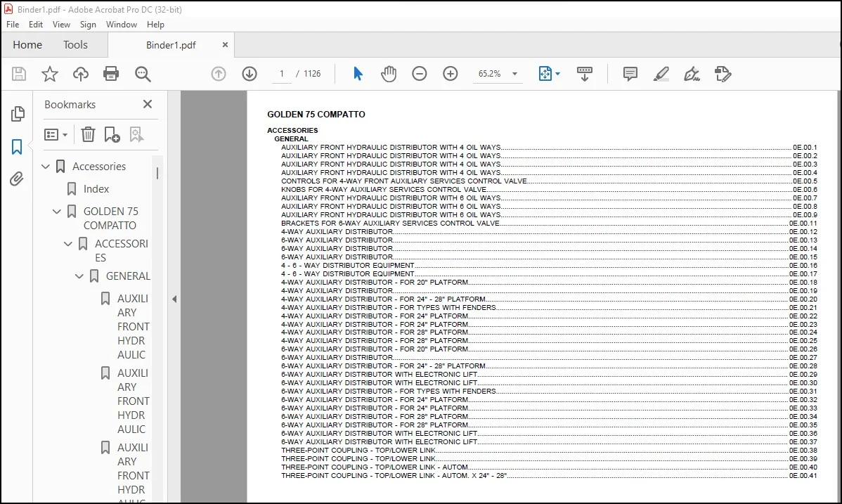Viewport: 842px width, 504px height.
Task: Open the Sign menu
Action: pos(88,25)
